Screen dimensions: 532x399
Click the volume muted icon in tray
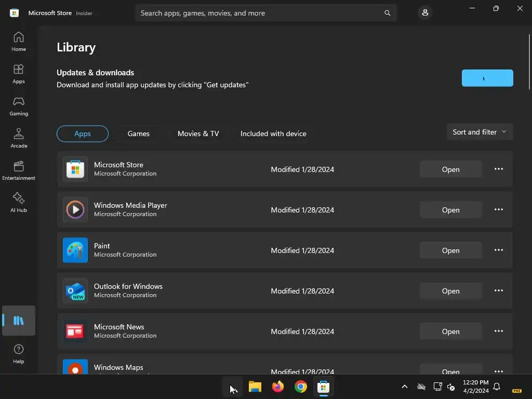point(450,387)
